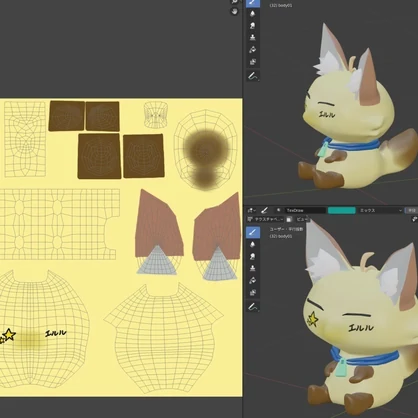Select Smear tool in lower viewport toolbar

point(253,256)
